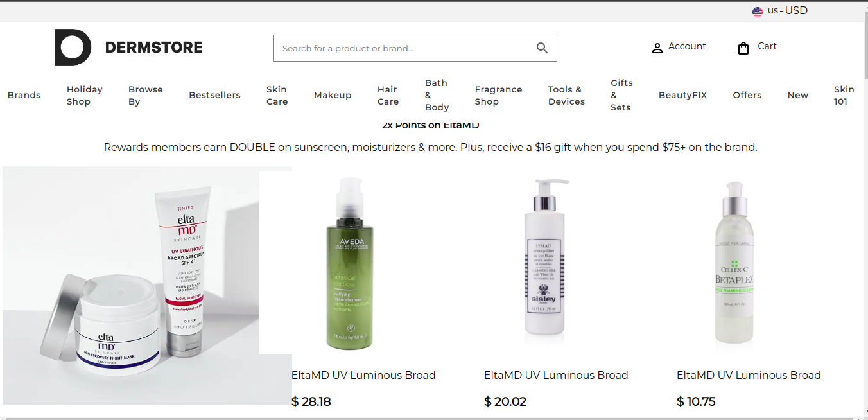The height and width of the screenshot is (420, 868).
Task: Open the us - USD currency selector
Action: pyautogui.click(x=780, y=11)
